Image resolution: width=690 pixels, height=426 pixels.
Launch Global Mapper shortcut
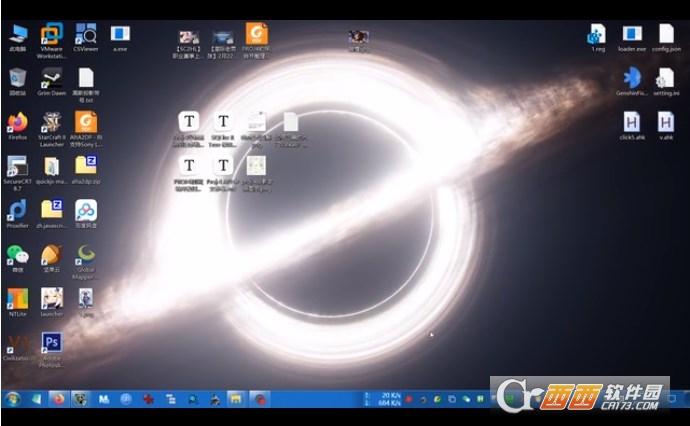point(86,261)
